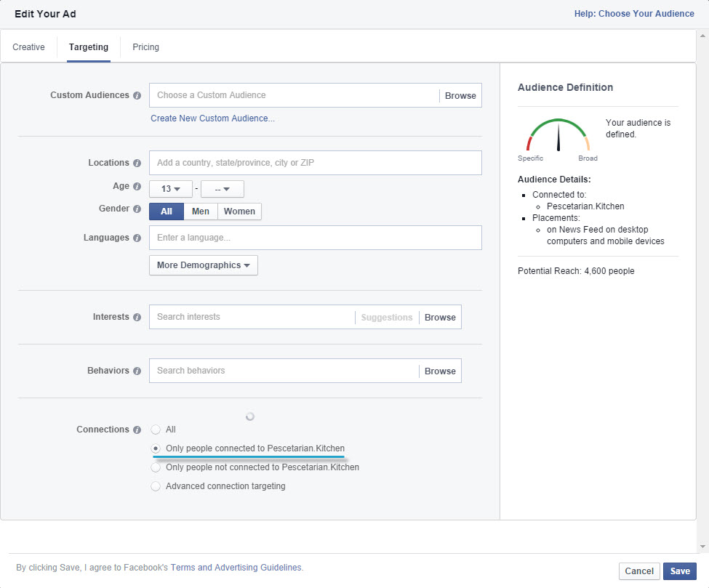Click info icon beside Age label
The image size is (709, 588).
point(137,186)
